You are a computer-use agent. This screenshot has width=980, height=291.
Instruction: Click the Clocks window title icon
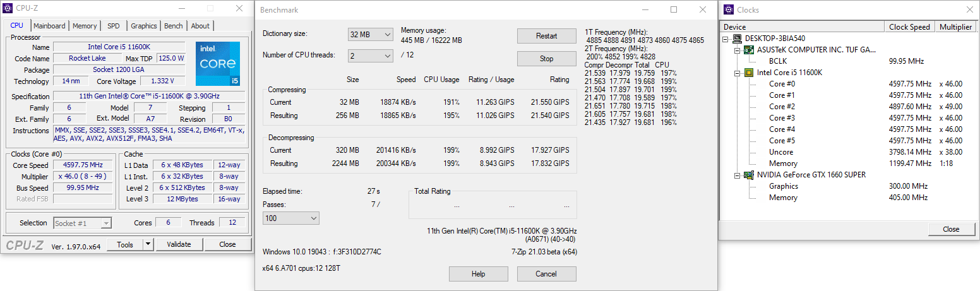(x=727, y=9)
